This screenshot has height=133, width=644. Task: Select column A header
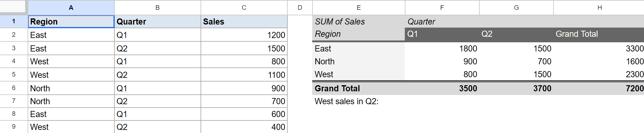(x=71, y=8)
